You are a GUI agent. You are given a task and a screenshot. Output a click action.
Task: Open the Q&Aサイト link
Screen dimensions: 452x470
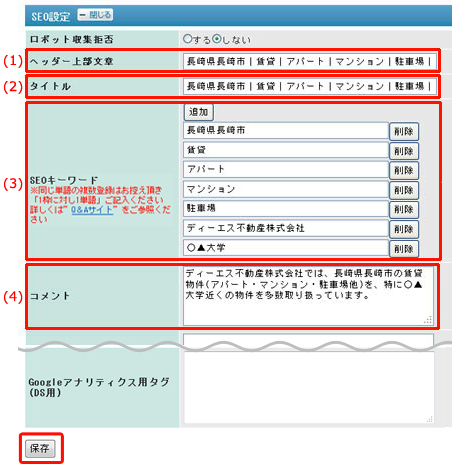(x=92, y=210)
